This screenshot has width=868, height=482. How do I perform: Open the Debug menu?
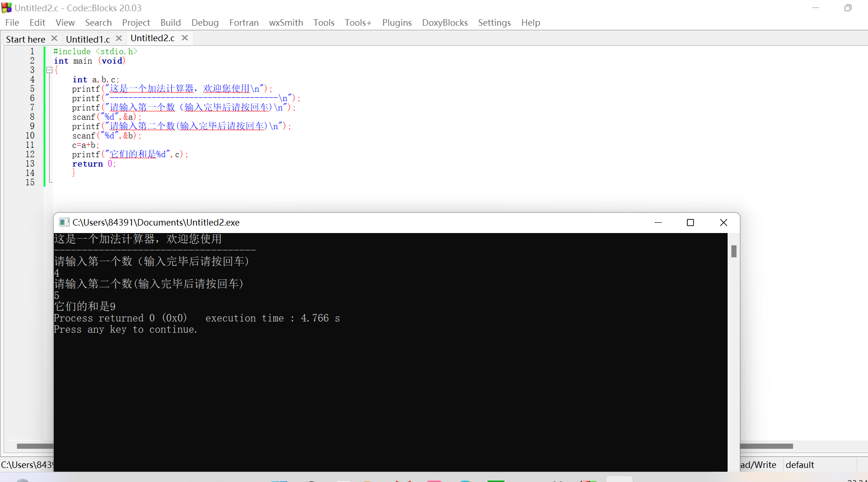(205, 22)
